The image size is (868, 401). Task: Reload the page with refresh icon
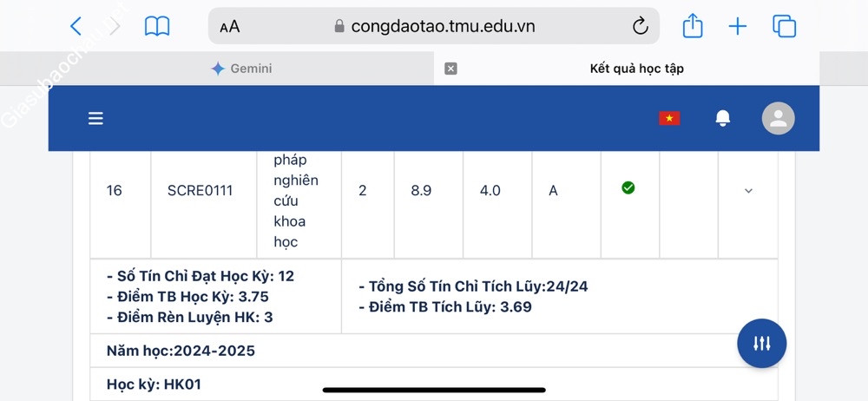click(641, 27)
